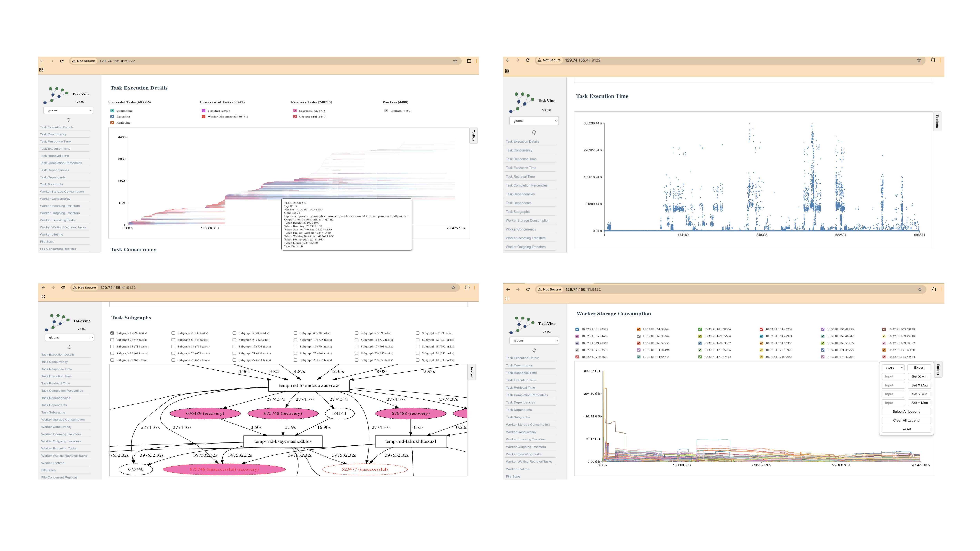Image resolution: width=980 pixels, height=551 pixels.
Task: Click sidebar refresh icon in Task Execution Time window
Action: pos(534,132)
